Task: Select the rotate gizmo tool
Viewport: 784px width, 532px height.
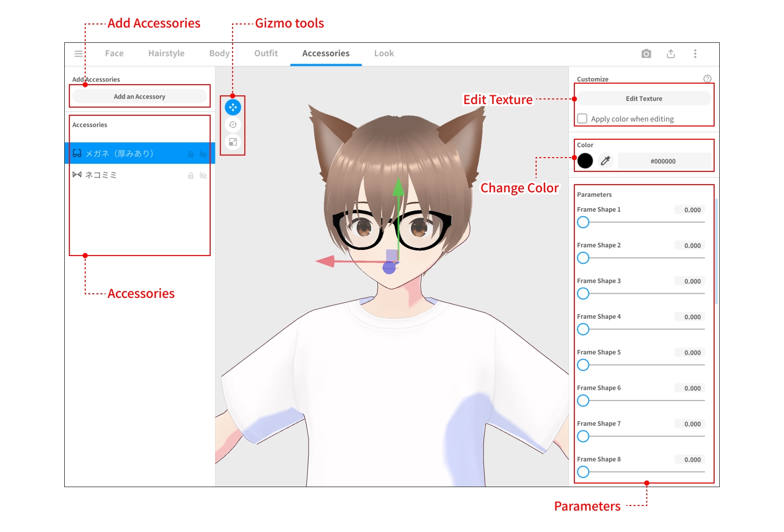Action: (233, 124)
